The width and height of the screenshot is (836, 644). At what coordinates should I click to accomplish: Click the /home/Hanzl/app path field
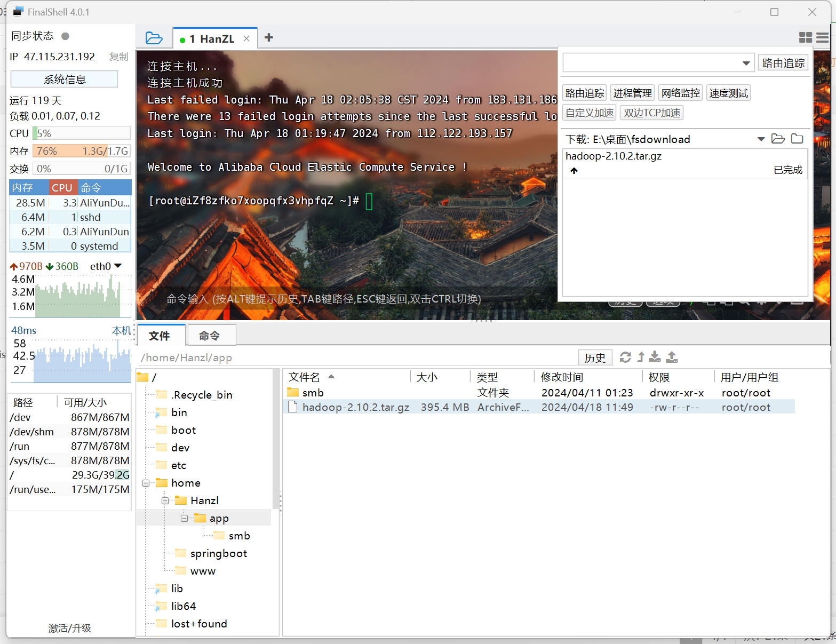357,357
